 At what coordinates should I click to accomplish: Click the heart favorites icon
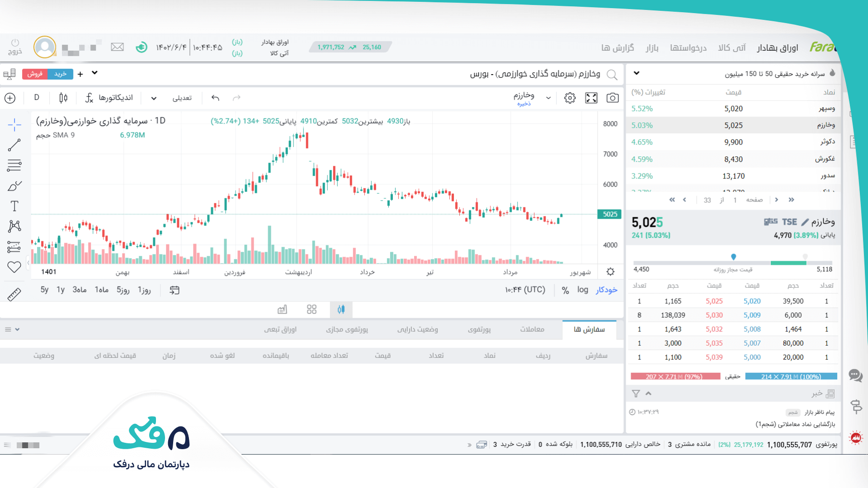[x=14, y=267]
